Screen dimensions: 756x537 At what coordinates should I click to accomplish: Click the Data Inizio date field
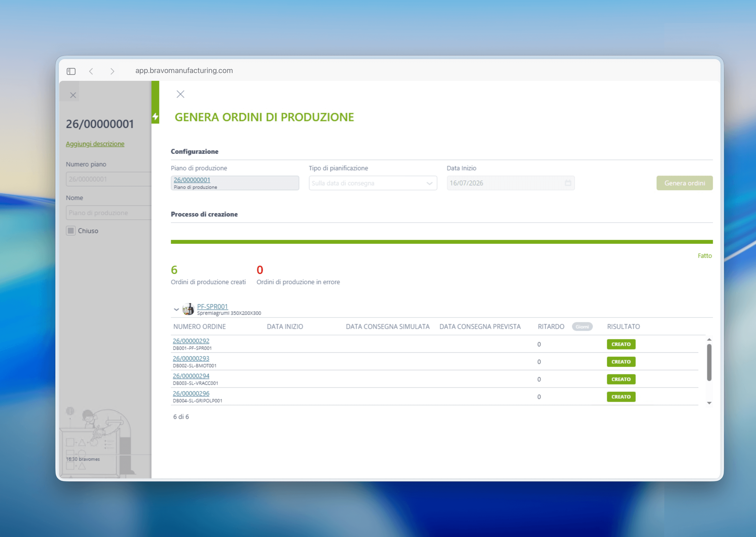511,183
